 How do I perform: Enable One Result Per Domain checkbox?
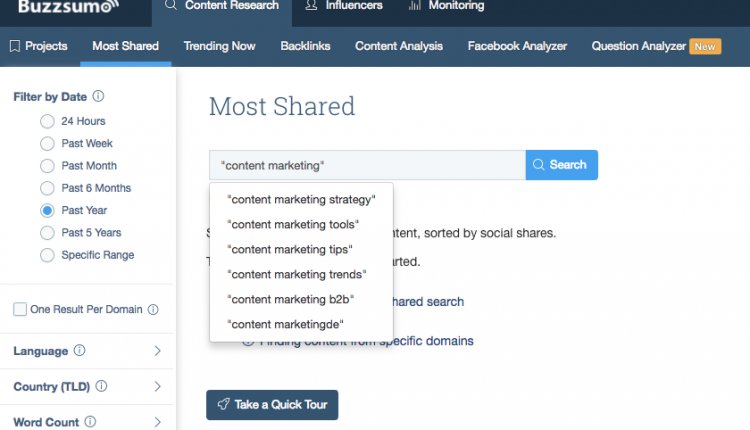20,309
